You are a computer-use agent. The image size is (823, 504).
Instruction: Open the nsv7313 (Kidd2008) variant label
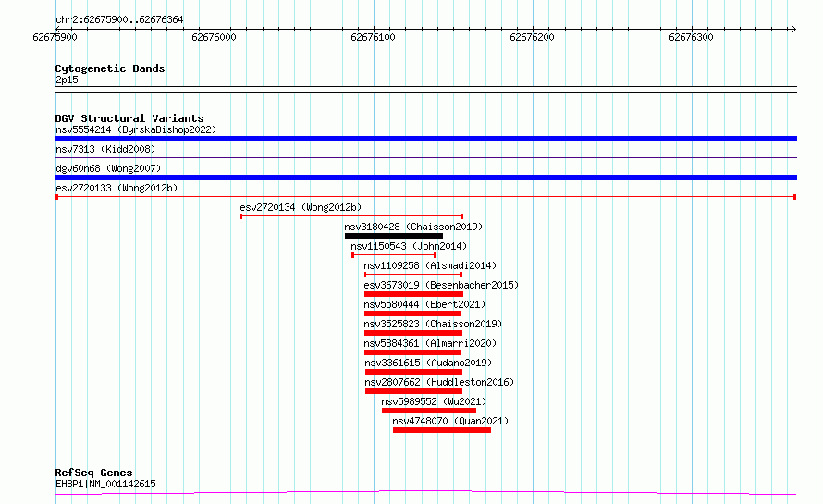(x=105, y=149)
